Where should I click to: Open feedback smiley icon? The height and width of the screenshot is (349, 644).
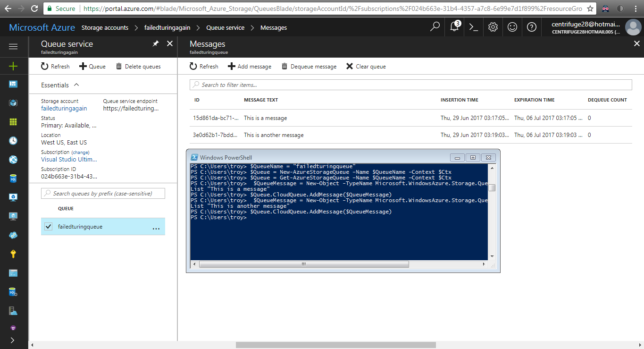click(512, 27)
